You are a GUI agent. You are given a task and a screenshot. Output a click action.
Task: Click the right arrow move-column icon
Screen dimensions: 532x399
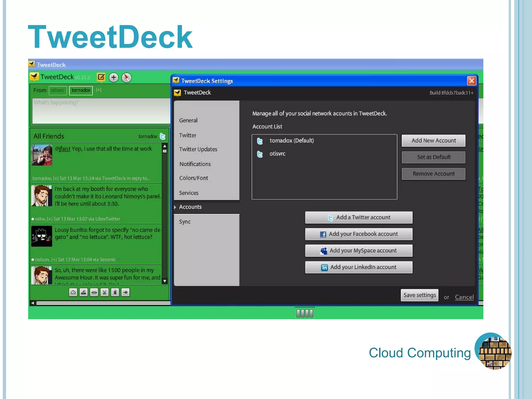125,292
